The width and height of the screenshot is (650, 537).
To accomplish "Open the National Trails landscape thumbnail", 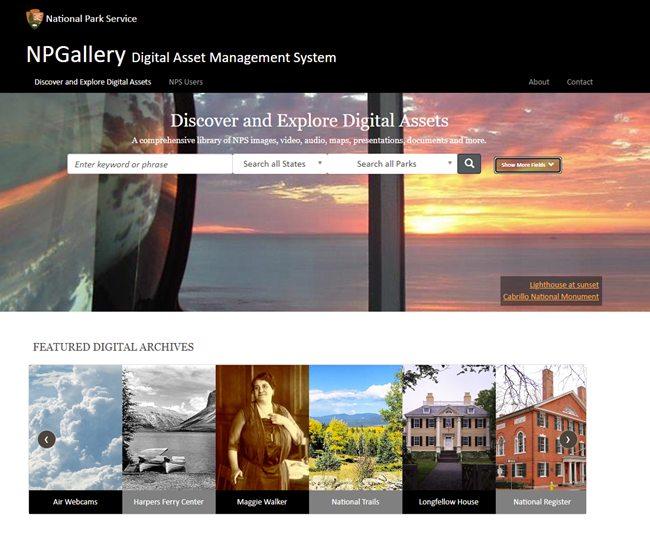I will click(x=356, y=428).
